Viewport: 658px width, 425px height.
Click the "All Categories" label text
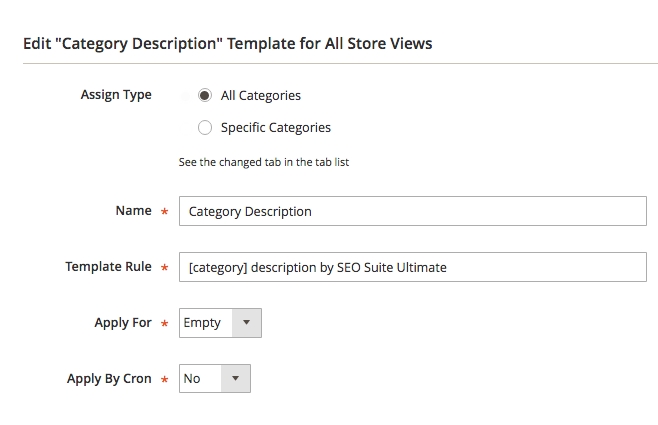(x=260, y=96)
